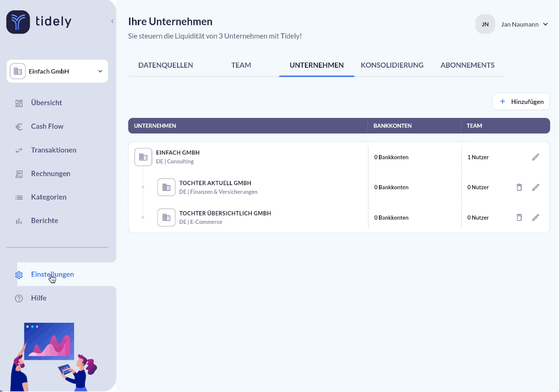Collapse the sidebar with the chevron arrow

(112, 22)
